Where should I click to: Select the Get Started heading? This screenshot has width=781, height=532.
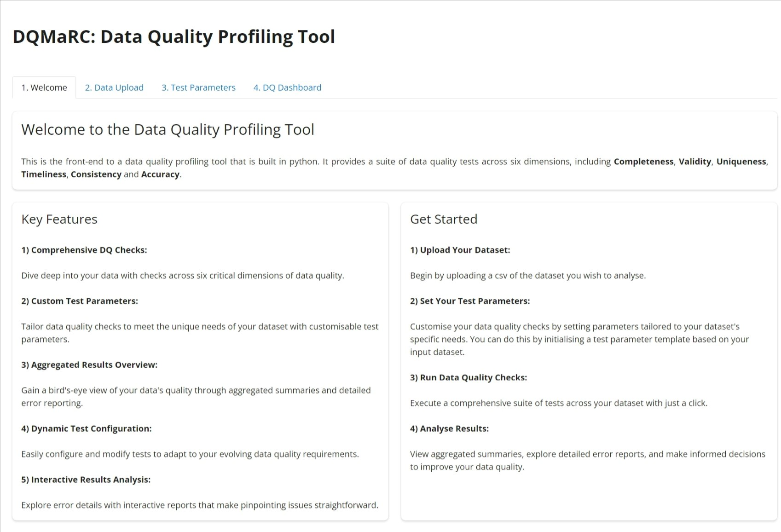point(444,219)
